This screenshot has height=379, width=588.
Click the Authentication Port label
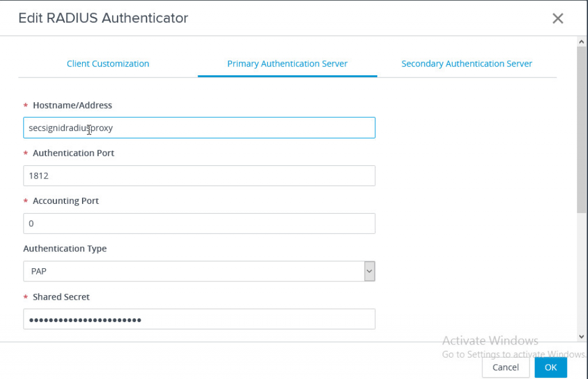pyautogui.click(x=73, y=153)
